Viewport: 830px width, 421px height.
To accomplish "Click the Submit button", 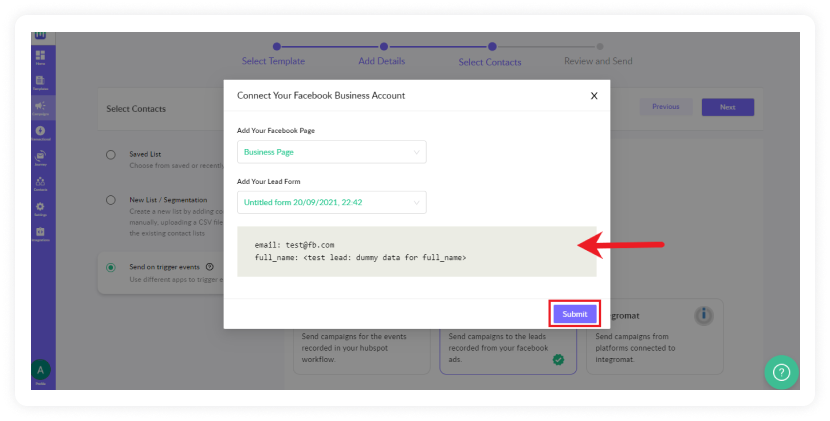I will click(x=575, y=314).
